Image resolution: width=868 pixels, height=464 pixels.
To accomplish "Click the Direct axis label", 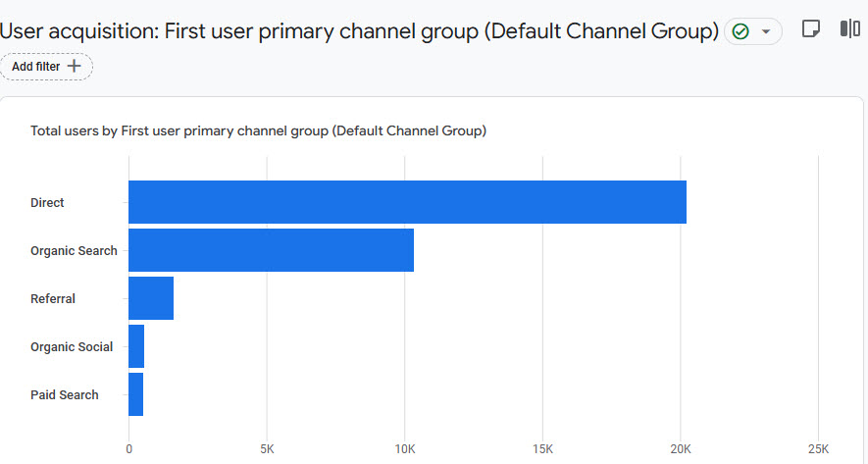I will [47, 203].
